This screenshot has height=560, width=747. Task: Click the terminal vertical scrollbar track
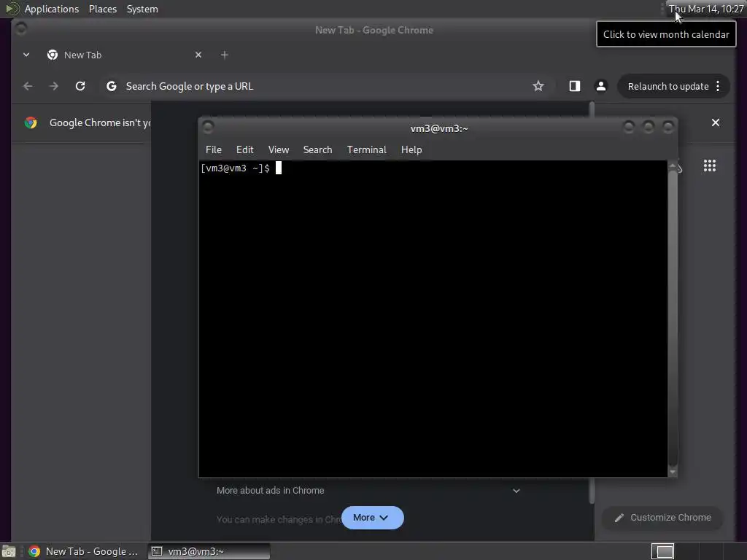[672, 318]
